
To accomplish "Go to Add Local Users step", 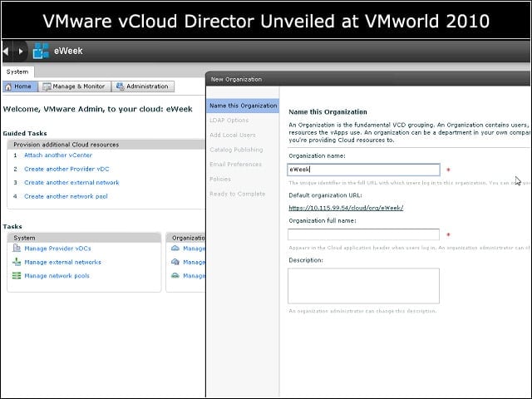I will (233, 135).
